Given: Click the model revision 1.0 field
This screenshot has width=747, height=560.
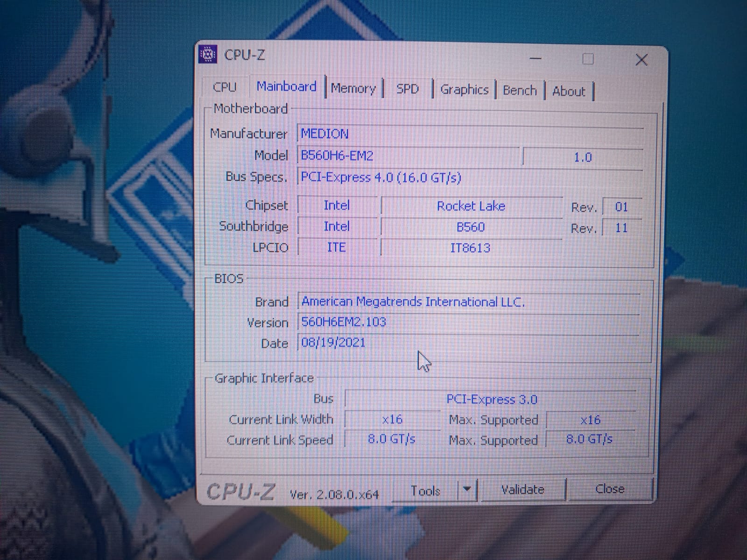Looking at the screenshot, I should tap(583, 157).
